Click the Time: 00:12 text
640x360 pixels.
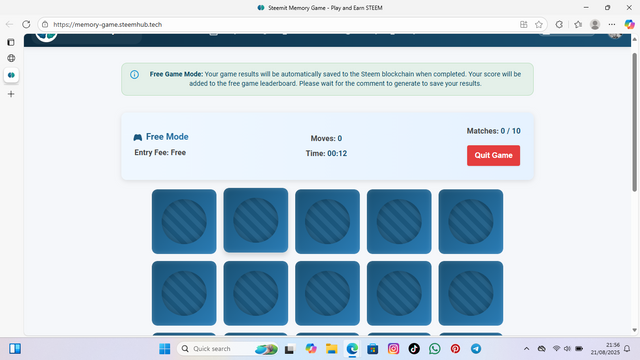coord(326,153)
